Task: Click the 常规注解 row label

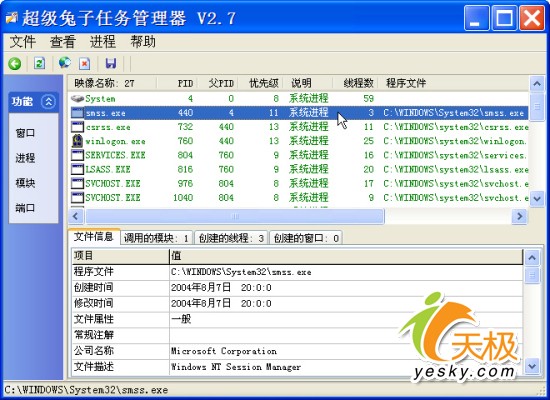Action: (x=94, y=335)
